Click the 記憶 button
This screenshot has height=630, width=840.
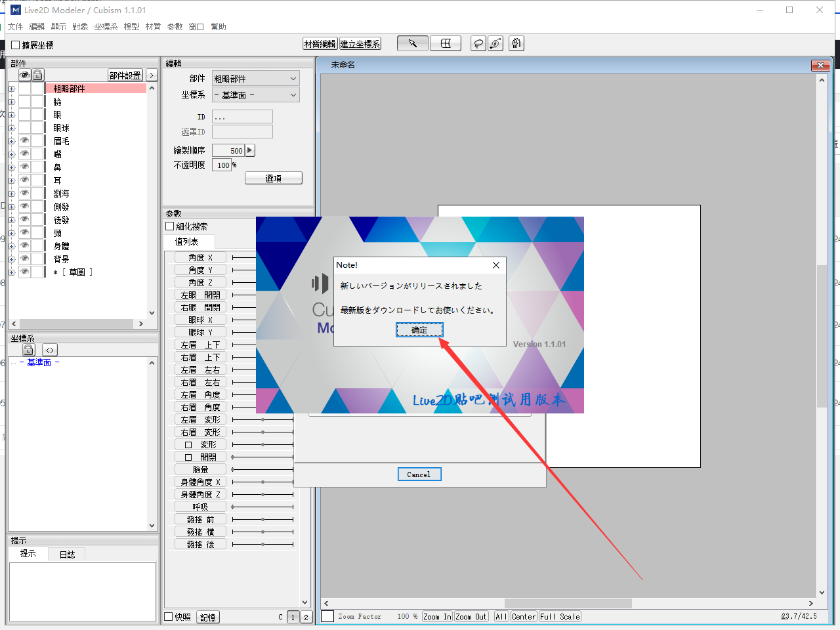click(208, 618)
